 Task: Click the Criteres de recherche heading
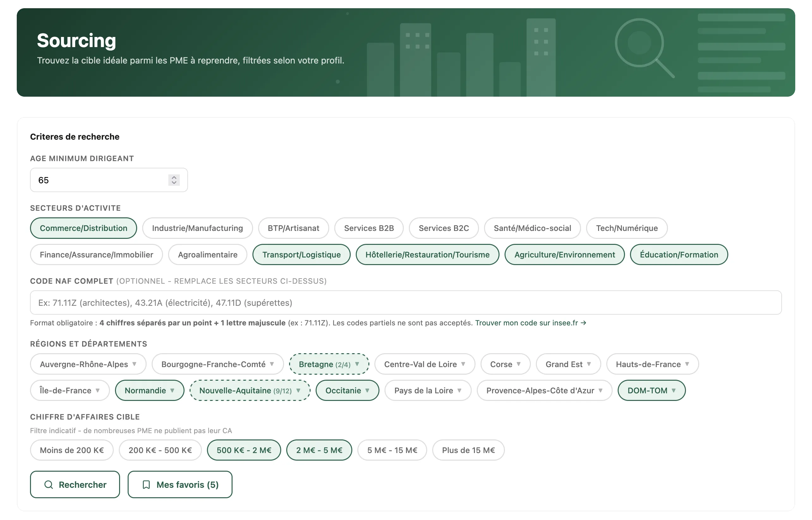tap(75, 137)
